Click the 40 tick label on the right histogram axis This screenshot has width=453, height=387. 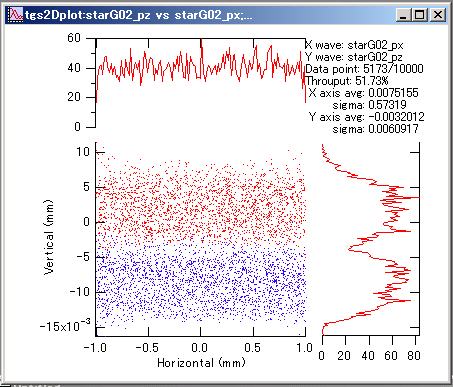click(368, 356)
